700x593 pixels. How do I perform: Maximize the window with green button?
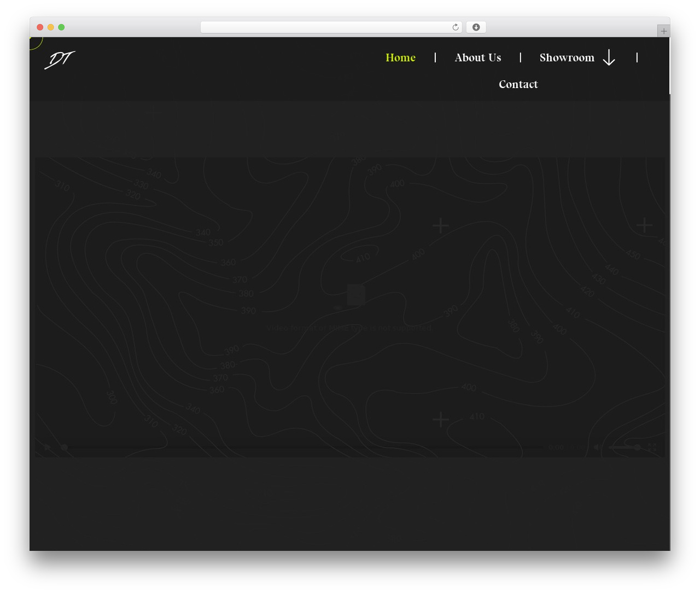(61, 27)
